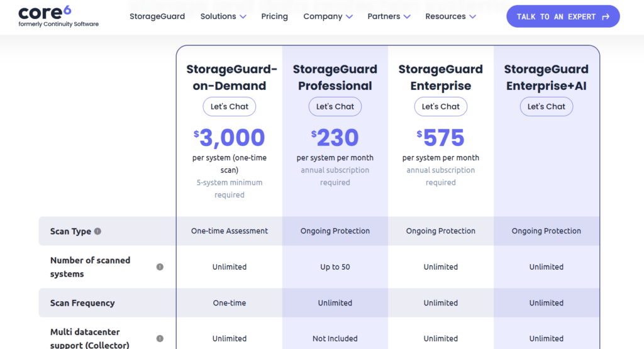The width and height of the screenshot is (644, 349).
Task: Click the $3,000 price
Action: click(229, 138)
